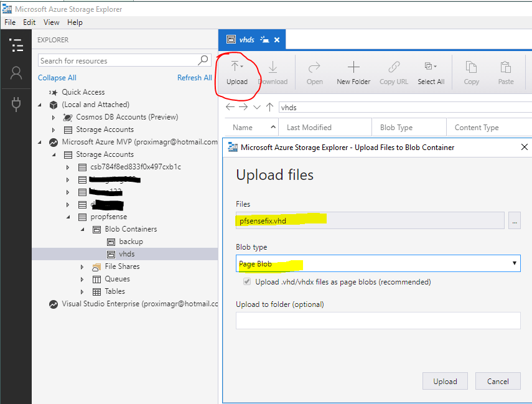Go forward with the right arrow

click(x=243, y=107)
